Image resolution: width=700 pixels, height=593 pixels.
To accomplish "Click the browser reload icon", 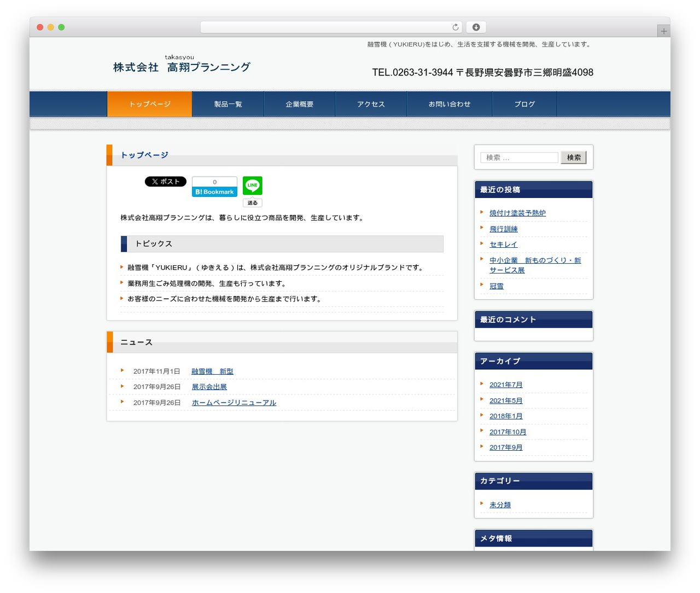I will (455, 27).
